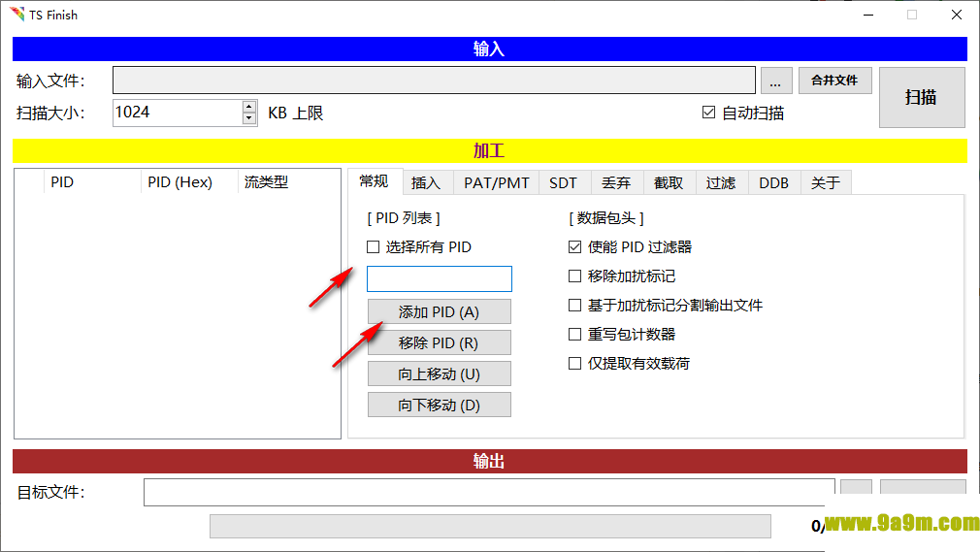Switch to the SDT tab
980x552 pixels.
coord(563,183)
